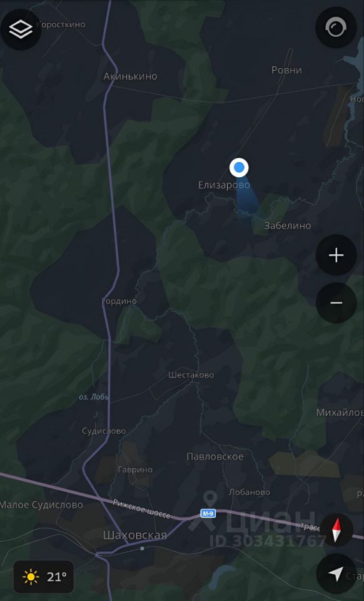Tap the Alice voice assistant icon
The image size is (364, 601).
[336, 28]
